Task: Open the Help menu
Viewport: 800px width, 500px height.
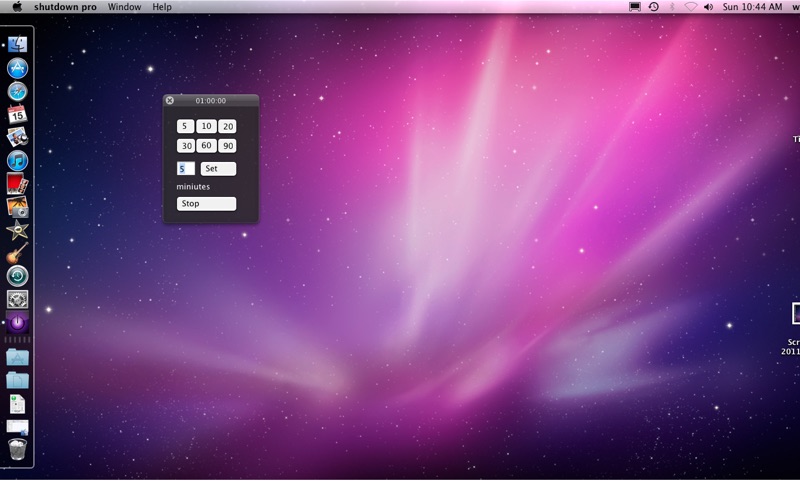Action: (162, 7)
